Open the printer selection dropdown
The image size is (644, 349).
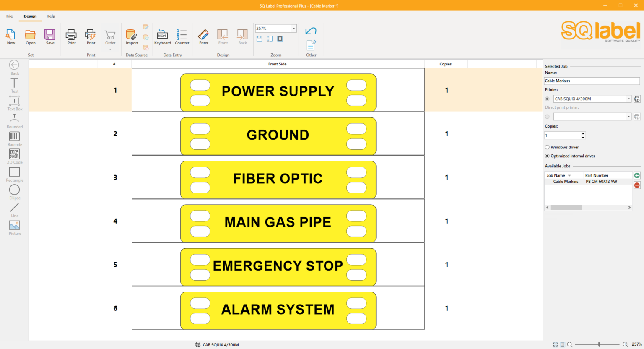click(628, 99)
